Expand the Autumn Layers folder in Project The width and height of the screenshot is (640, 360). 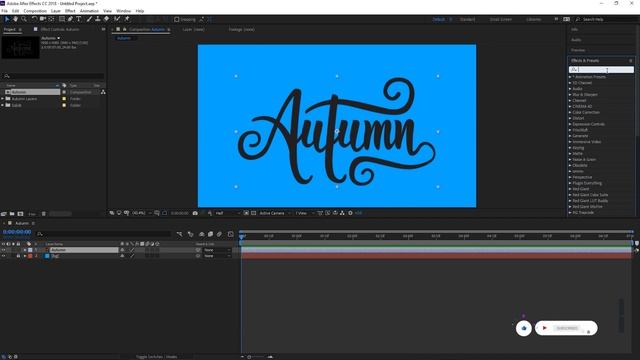[x=3, y=99]
